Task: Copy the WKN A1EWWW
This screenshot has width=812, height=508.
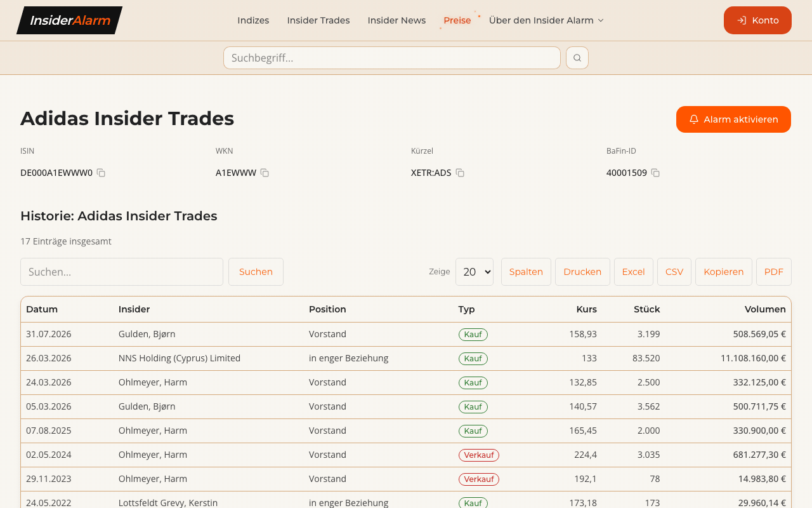Action: [x=265, y=173]
